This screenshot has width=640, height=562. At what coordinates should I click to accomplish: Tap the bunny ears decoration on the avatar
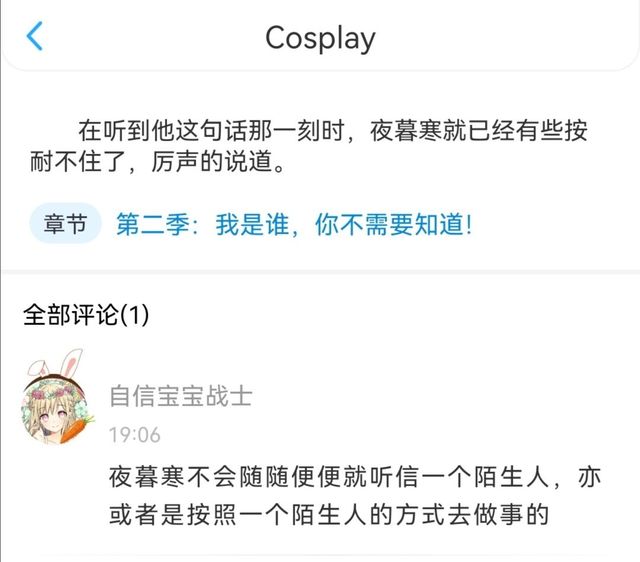click(57, 362)
